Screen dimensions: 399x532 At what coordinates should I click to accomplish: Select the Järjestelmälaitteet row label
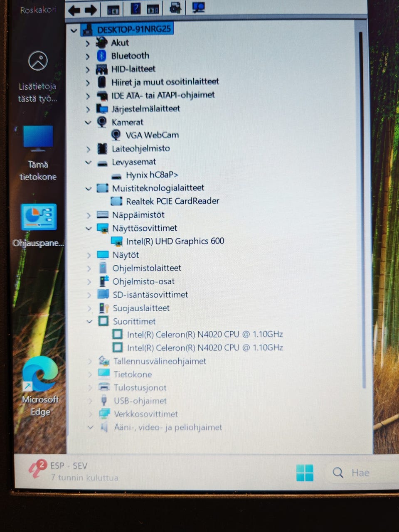click(x=145, y=108)
